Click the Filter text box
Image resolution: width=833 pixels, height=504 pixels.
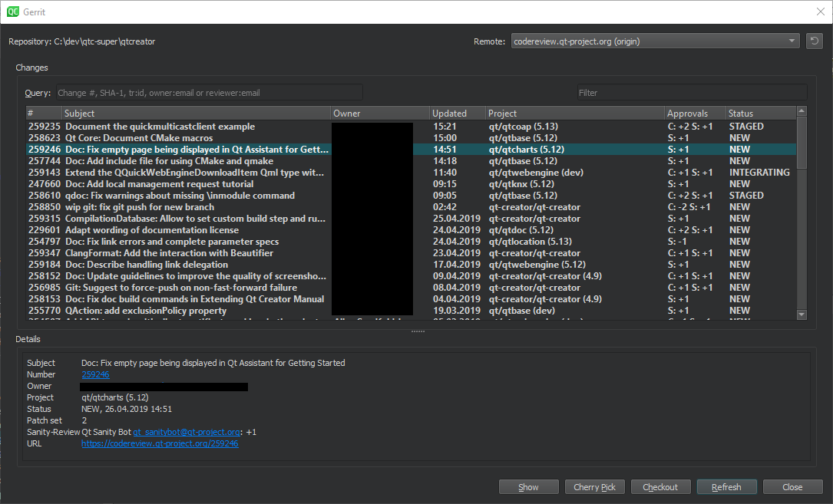[692, 93]
